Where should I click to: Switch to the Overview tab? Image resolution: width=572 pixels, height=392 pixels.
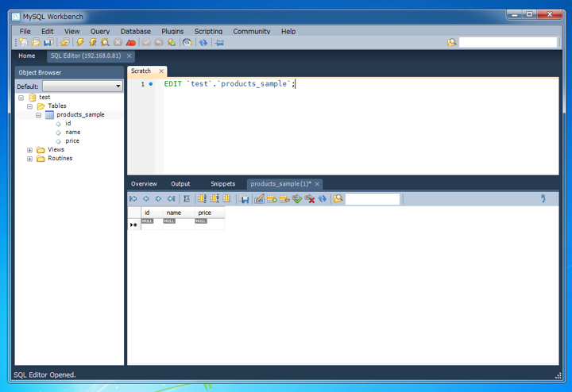[x=144, y=184]
